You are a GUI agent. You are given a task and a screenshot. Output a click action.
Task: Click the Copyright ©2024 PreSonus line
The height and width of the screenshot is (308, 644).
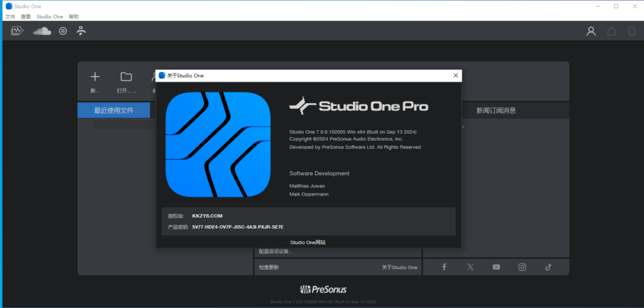[x=347, y=139]
